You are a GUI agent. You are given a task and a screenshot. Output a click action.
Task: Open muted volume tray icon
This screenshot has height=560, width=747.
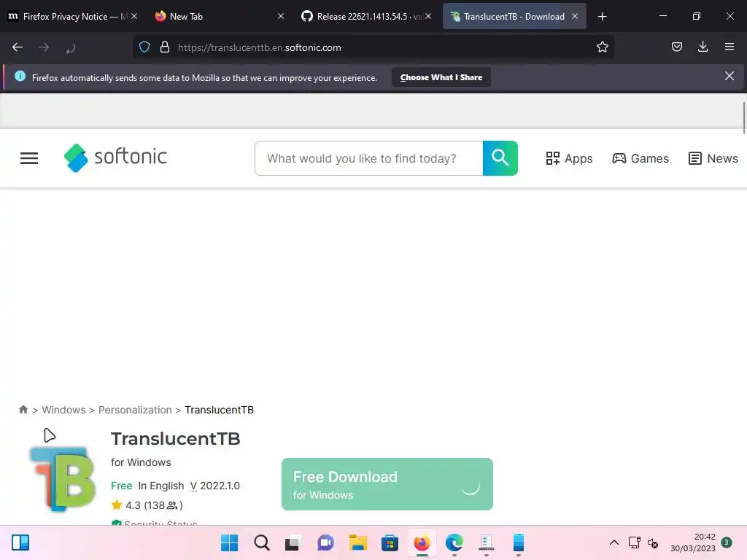tap(653, 542)
